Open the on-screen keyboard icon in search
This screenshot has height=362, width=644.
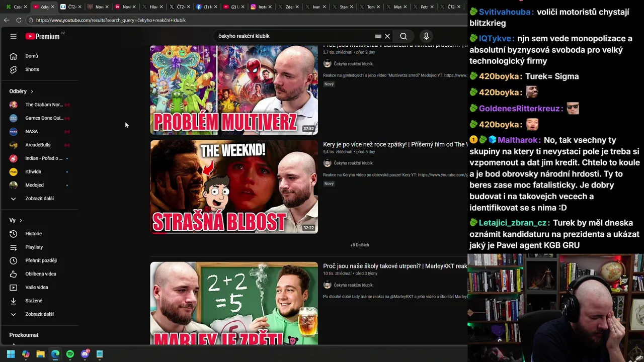pos(378,36)
